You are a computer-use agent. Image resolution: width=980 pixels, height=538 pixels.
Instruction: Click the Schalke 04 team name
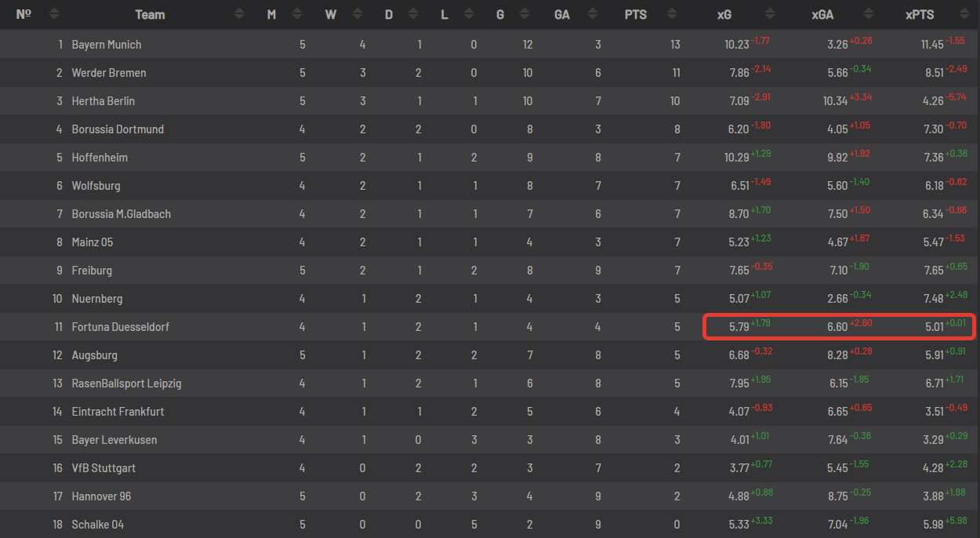[x=98, y=525]
